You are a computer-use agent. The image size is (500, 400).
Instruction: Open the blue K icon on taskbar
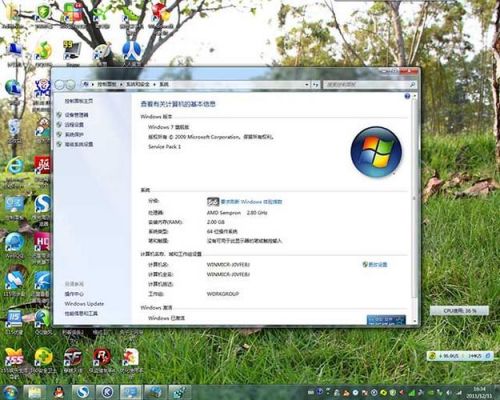pos(107,392)
